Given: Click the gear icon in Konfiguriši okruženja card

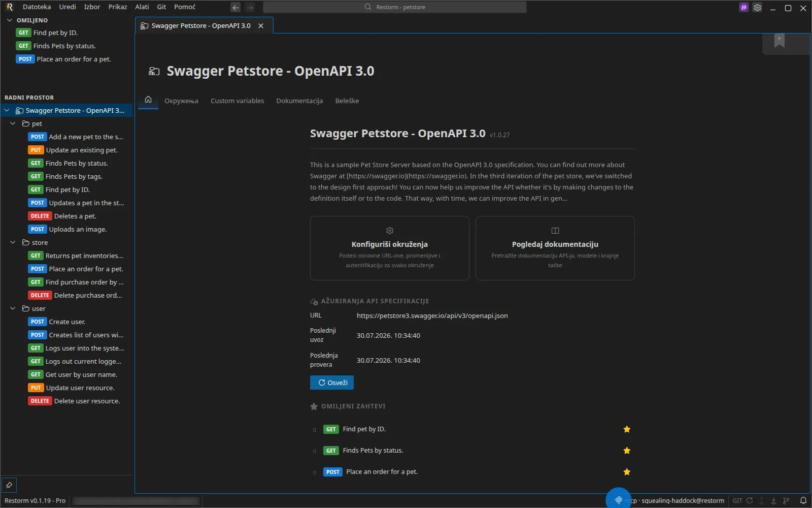Looking at the screenshot, I should (x=390, y=231).
